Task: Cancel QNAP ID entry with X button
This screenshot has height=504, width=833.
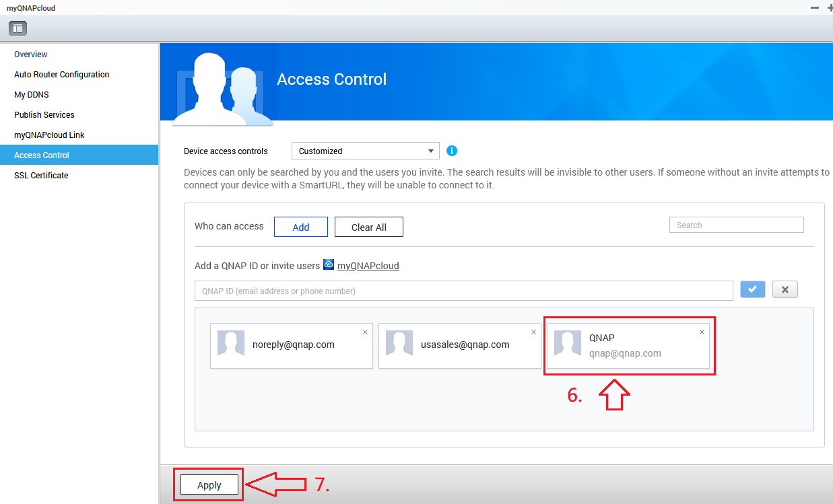Action: (x=785, y=290)
